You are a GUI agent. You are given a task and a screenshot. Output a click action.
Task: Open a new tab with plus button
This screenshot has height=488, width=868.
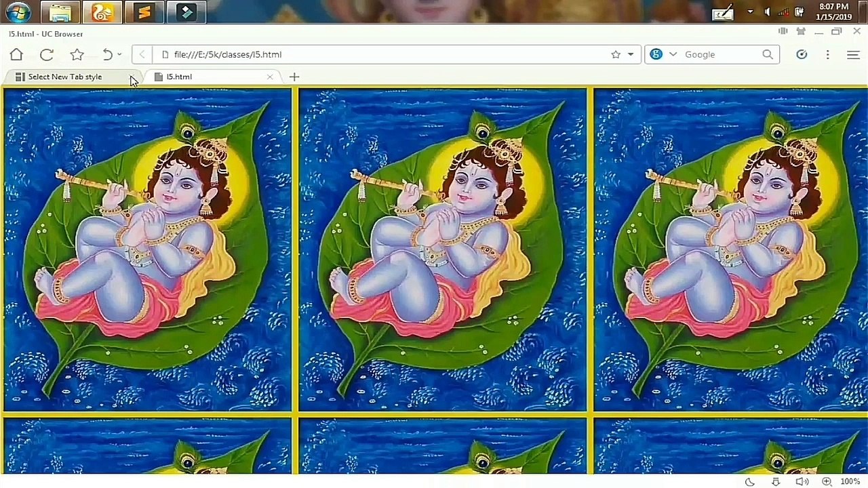click(294, 77)
